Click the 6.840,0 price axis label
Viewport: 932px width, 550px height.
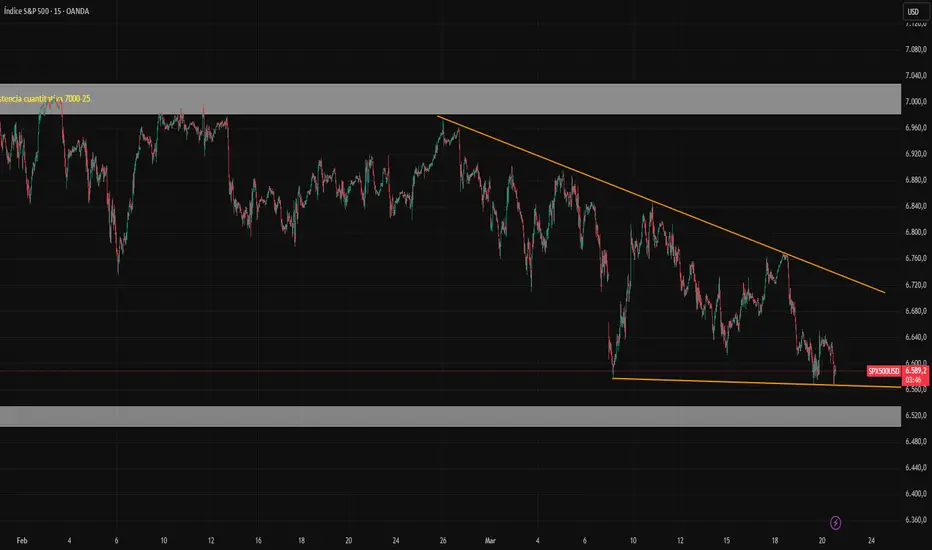pyautogui.click(x=915, y=206)
